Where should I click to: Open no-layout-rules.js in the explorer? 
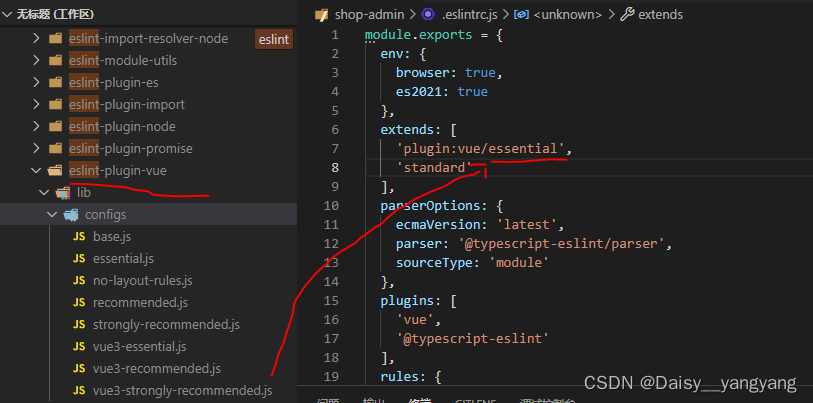(x=143, y=281)
